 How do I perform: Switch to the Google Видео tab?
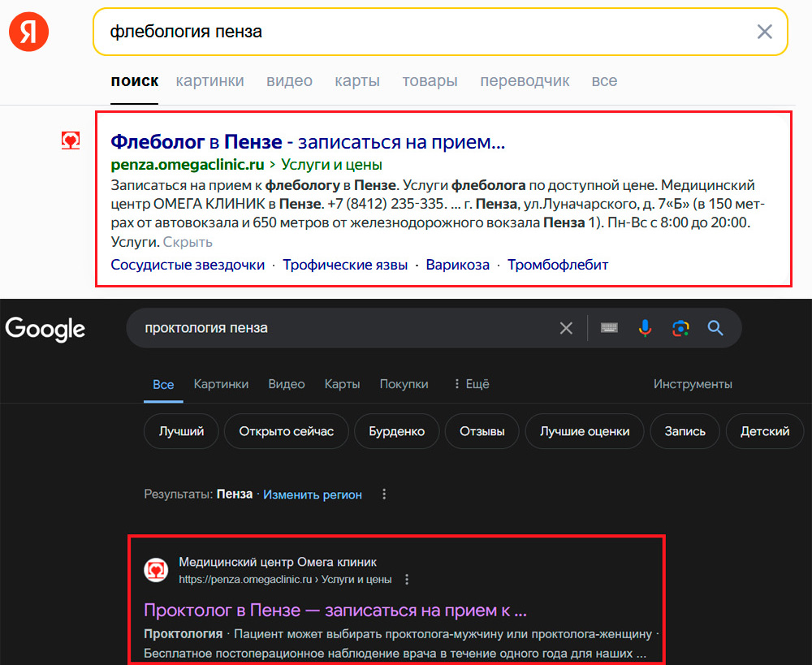(x=287, y=384)
